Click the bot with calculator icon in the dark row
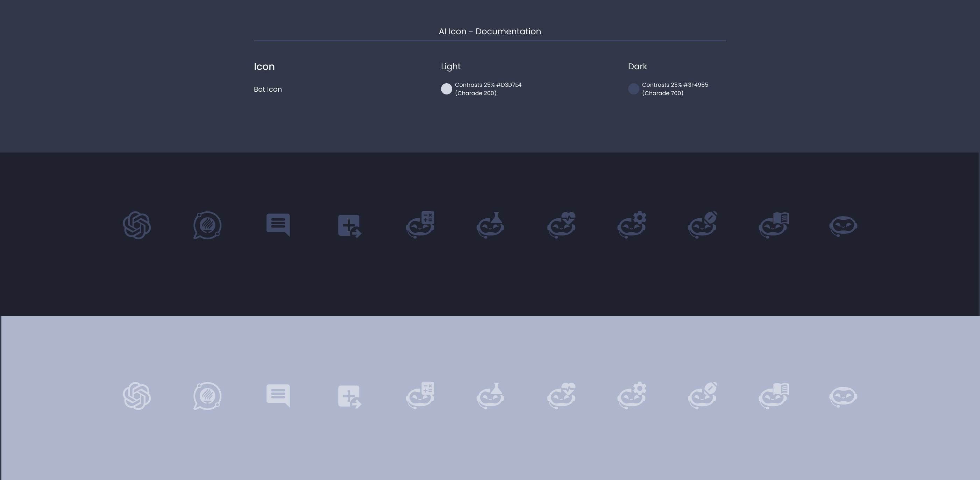This screenshot has height=480, width=980. 420,225
